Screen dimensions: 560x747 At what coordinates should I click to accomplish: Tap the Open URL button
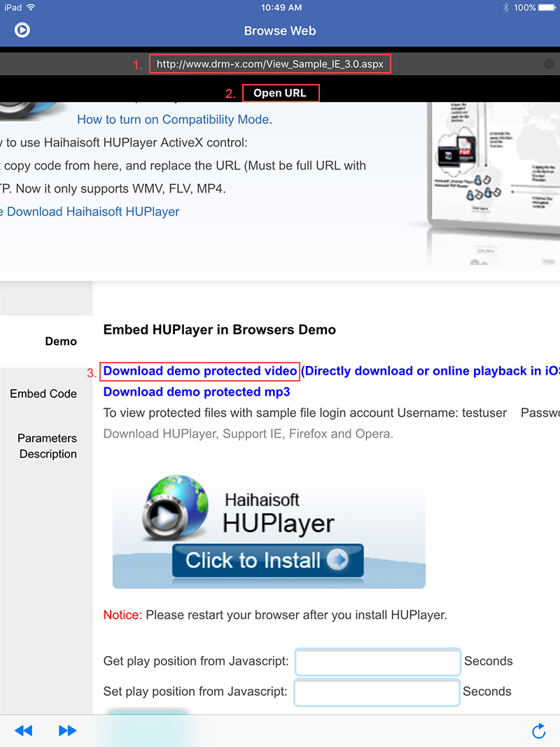281,93
